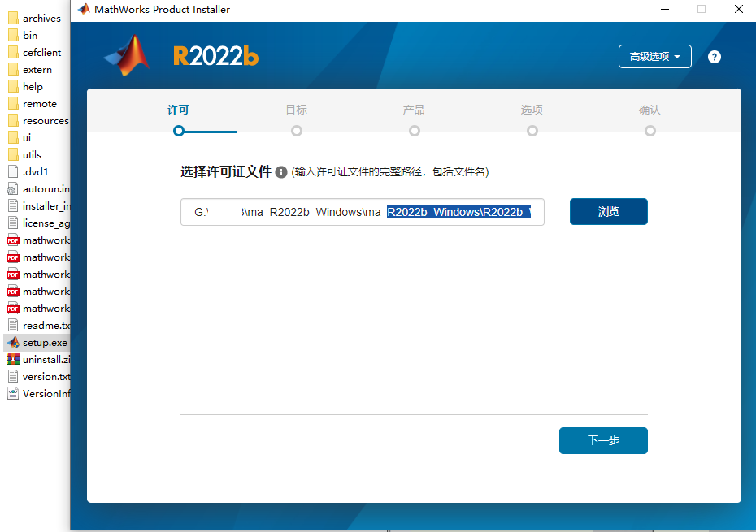
Task: Click the 'extern' folder name
Action: [37, 69]
